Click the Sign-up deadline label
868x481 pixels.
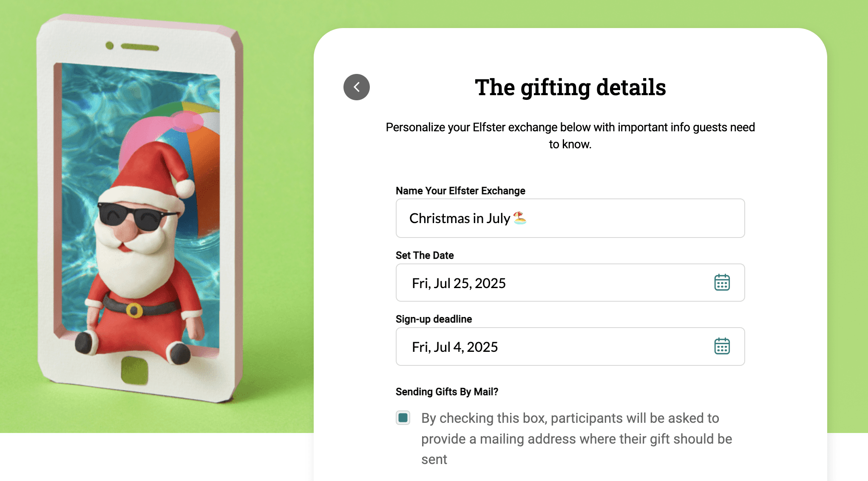[x=434, y=319]
